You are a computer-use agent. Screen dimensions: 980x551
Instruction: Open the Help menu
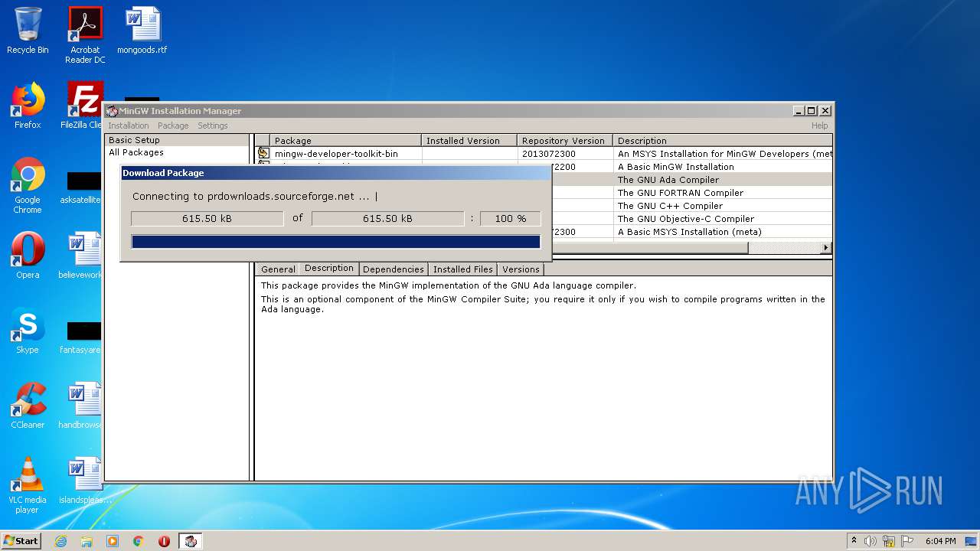tap(819, 126)
